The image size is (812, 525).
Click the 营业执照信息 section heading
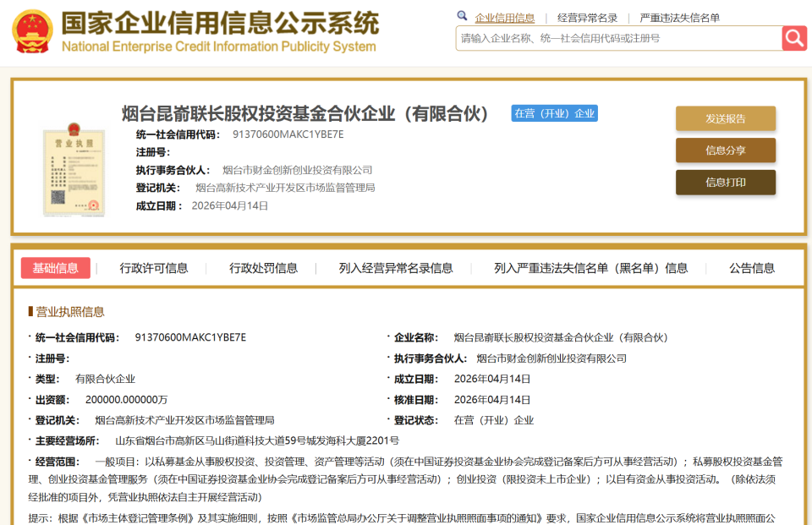click(69, 312)
